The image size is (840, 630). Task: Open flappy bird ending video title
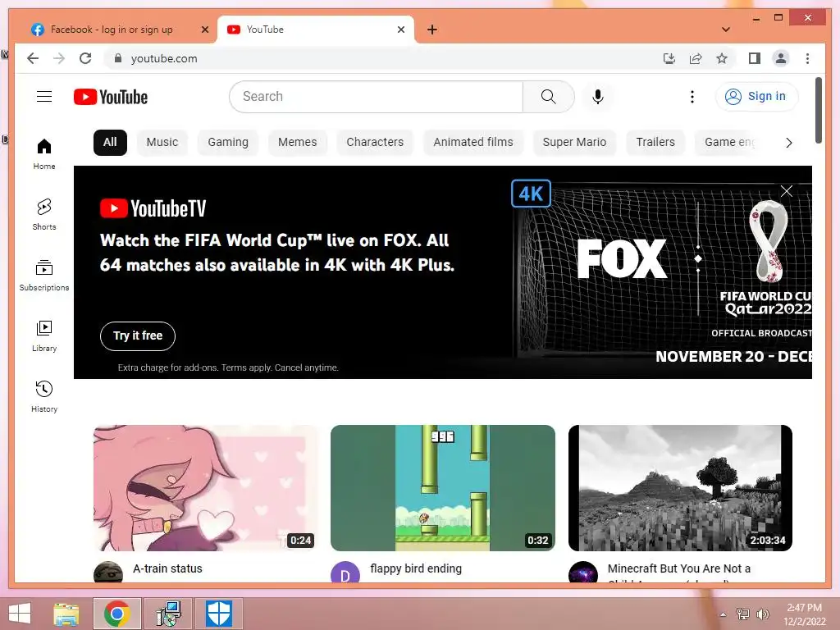pos(416,568)
